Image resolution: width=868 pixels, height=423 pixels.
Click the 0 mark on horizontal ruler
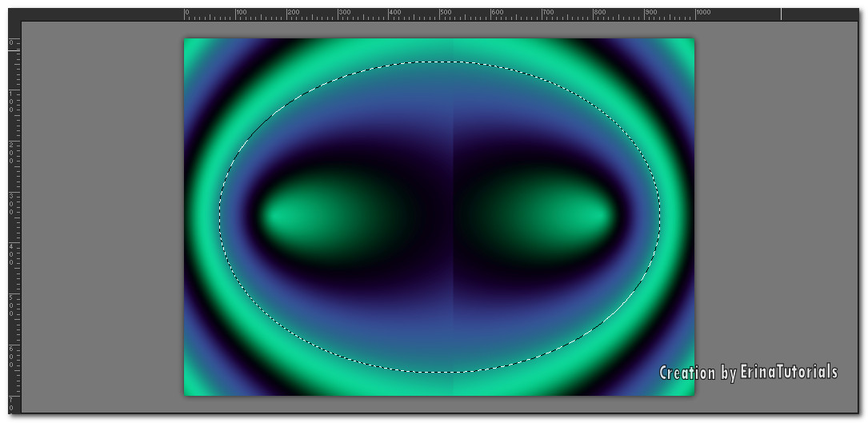pyautogui.click(x=185, y=14)
